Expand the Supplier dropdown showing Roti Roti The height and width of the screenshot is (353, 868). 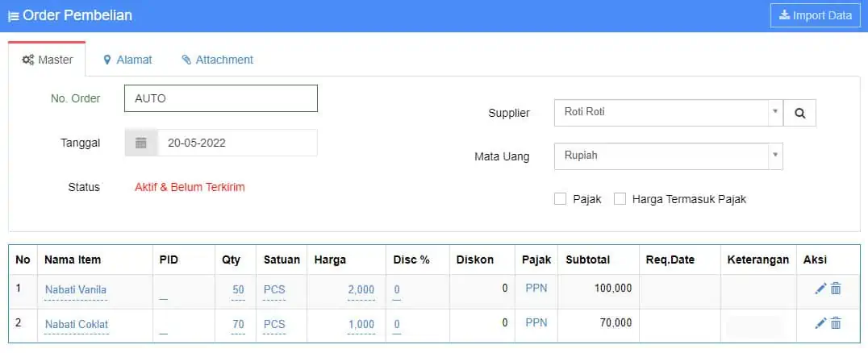668,112
